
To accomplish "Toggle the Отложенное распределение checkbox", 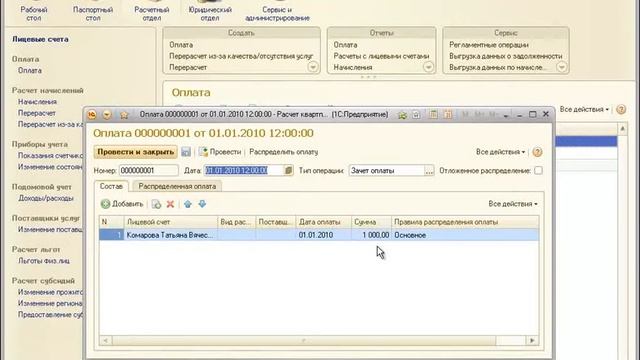I will pyautogui.click(x=538, y=171).
